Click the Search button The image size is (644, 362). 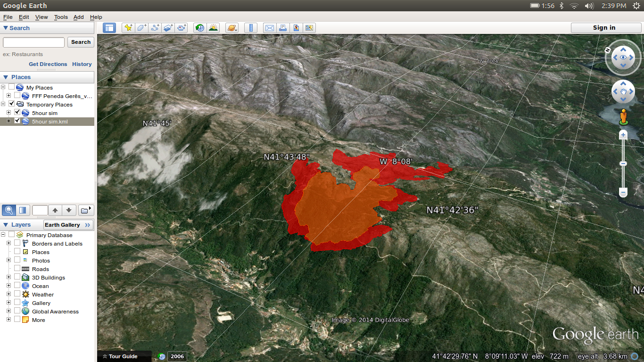[x=81, y=42]
